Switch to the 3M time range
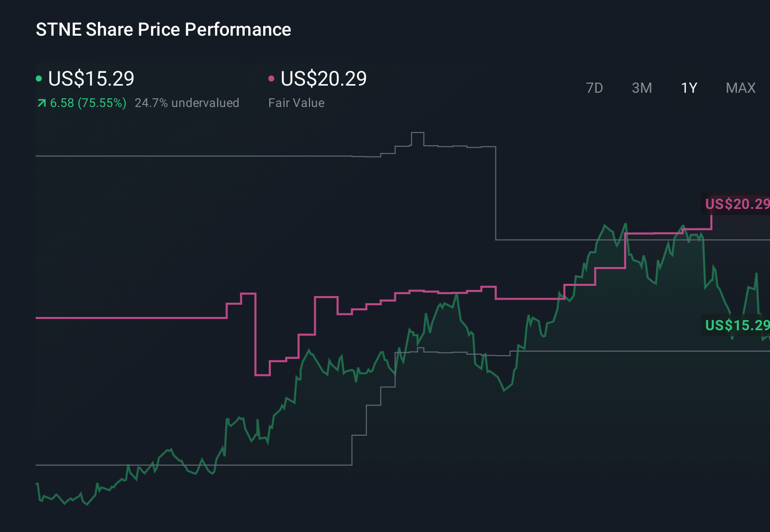Viewport: 770px width, 532px height. point(642,88)
